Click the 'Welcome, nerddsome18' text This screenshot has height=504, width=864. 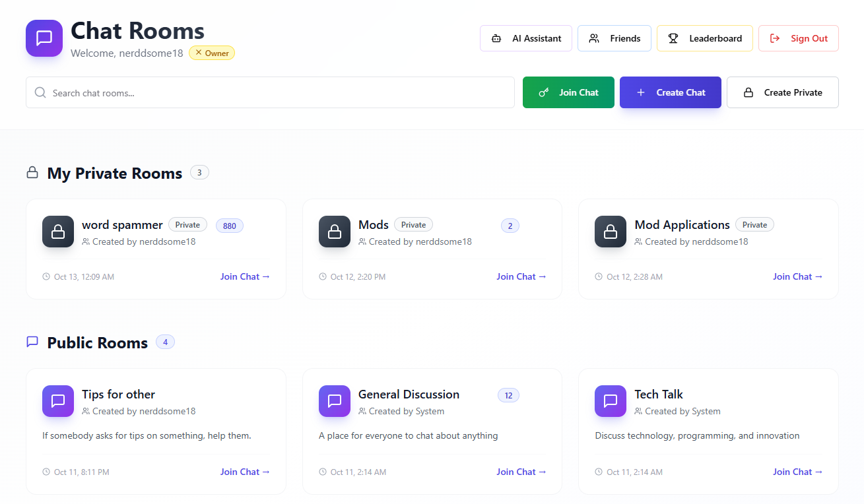click(x=127, y=53)
